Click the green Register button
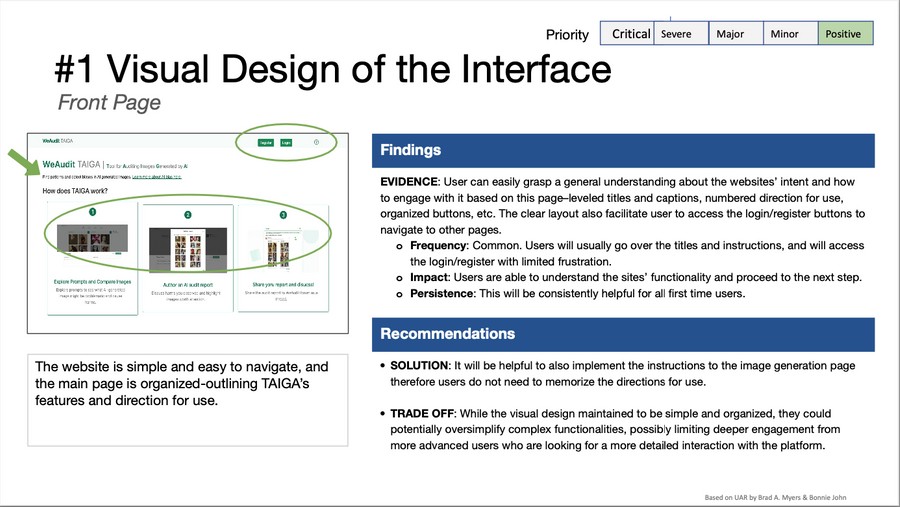This screenshot has height=507, width=900. (266, 142)
